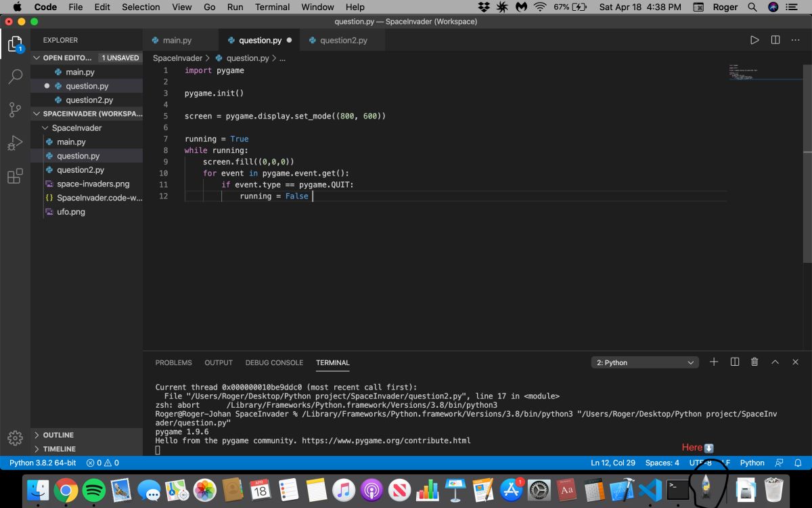Image resolution: width=812 pixels, height=508 pixels.
Task: Open the Manage gear menu
Action: pos(15,438)
